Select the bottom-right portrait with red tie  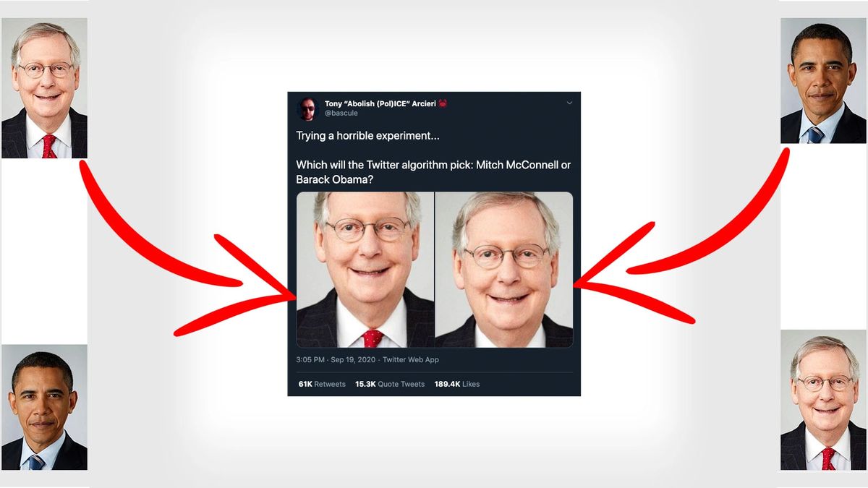(823, 400)
